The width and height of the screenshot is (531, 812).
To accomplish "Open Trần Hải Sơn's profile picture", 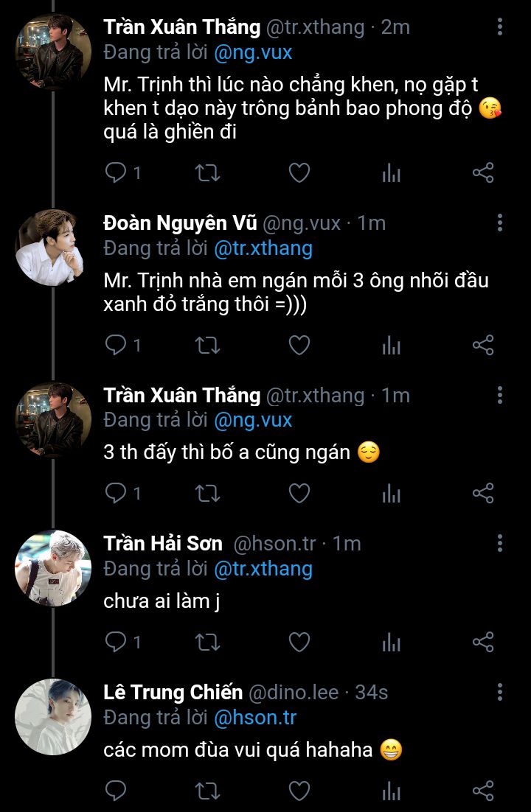I will tap(53, 568).
